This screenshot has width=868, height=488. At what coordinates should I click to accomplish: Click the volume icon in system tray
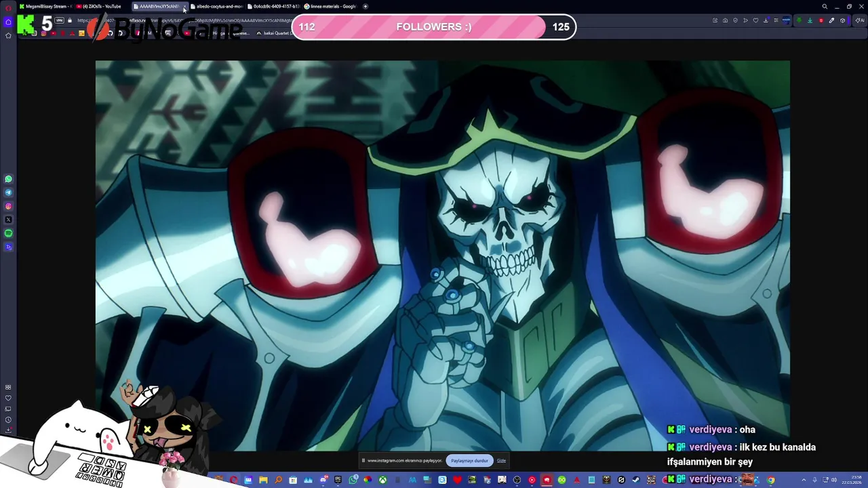(833, 480)
